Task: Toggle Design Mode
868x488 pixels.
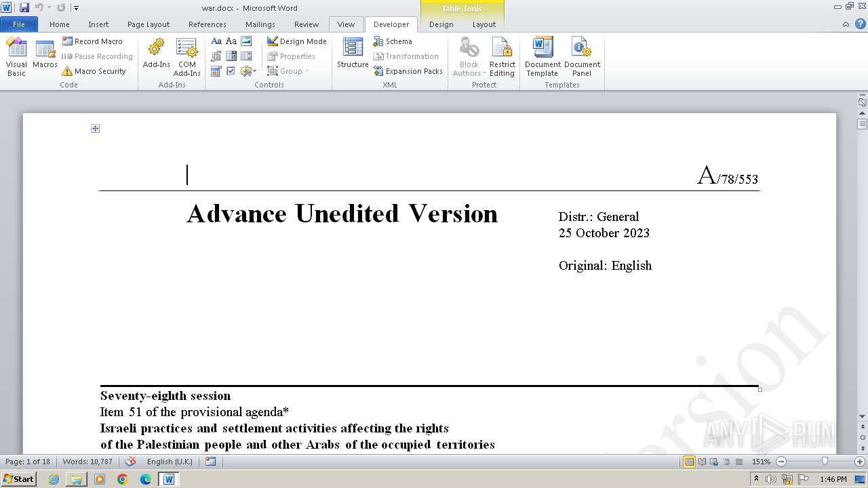Action: pyautogui.click(x=296, y=41)
